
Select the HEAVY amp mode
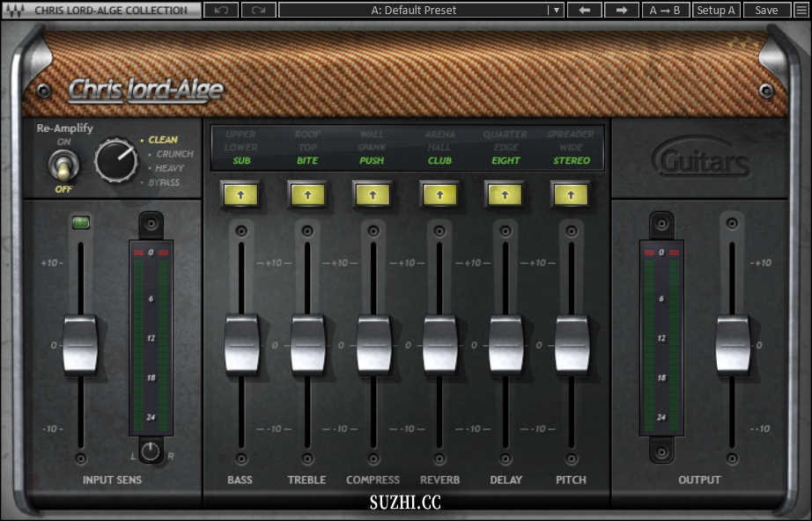pyautogui.click(x=170, y=168)
